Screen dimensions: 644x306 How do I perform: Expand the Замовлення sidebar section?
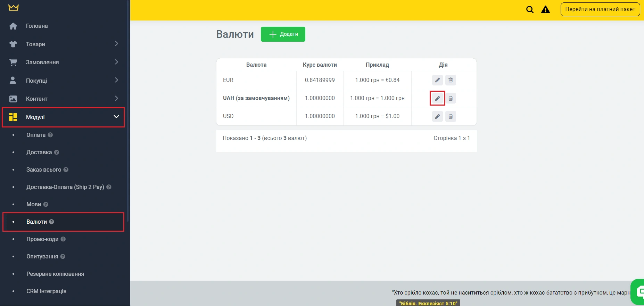pyautogui.click(x=116, y=62)
